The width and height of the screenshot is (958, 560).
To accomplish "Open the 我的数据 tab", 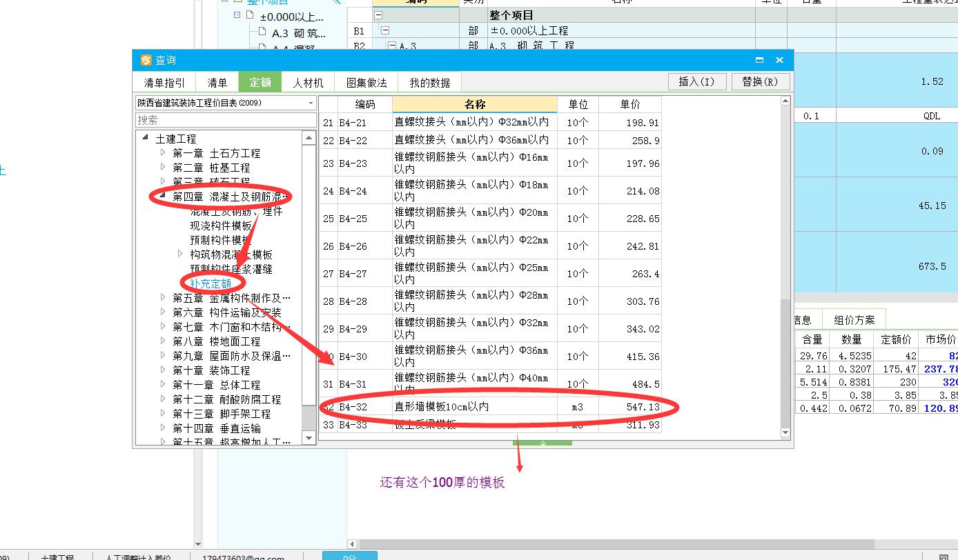I will pos(429,82).
